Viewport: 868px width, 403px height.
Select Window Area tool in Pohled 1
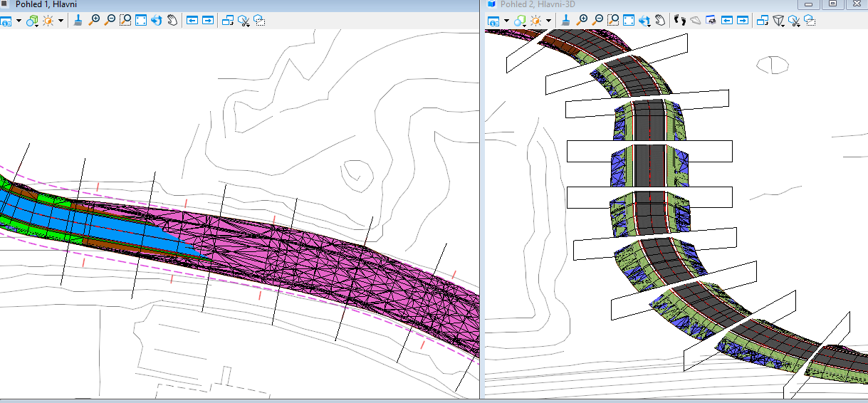point(125,21)
